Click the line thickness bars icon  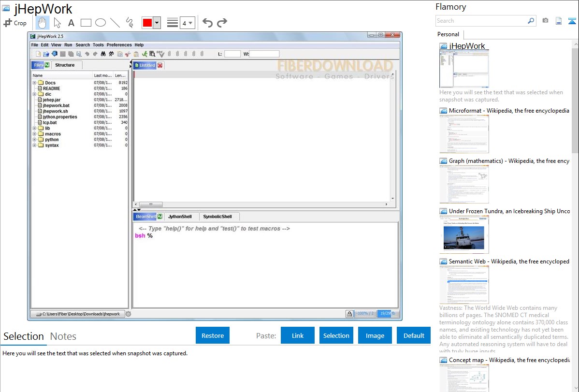(x=172, y=23)
